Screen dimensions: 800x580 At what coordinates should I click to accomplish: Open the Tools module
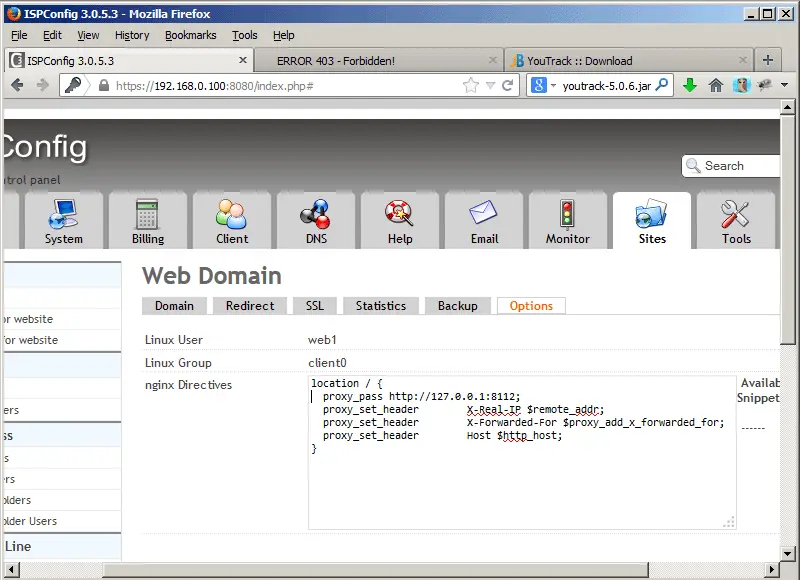(x=736, y=220)
